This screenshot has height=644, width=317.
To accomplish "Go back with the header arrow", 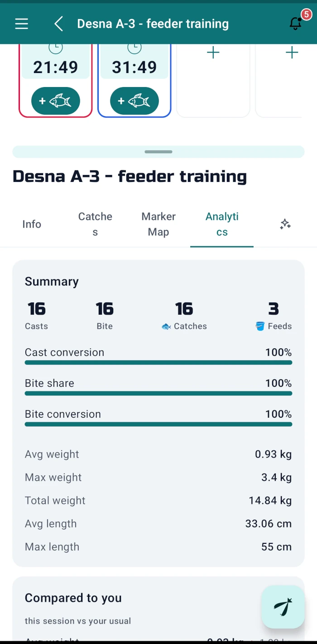I will click(x=58, y=24).
